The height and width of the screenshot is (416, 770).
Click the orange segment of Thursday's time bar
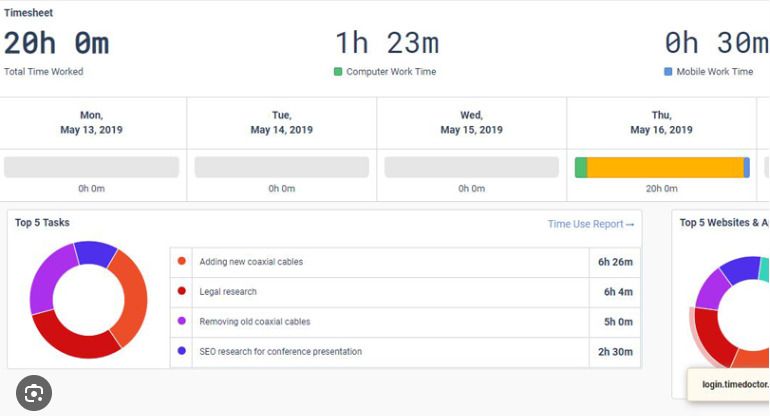tap(665, 167)
